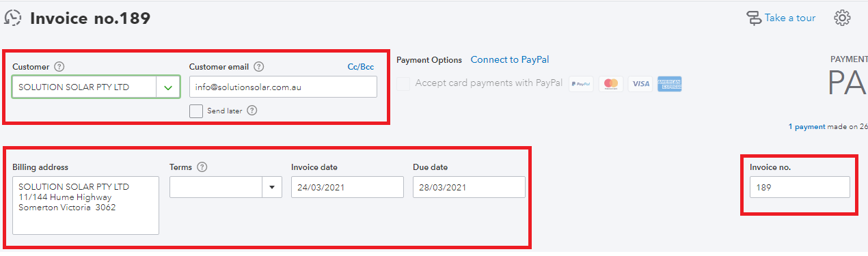Open the Terms help question mark

[x=202, y=167]
